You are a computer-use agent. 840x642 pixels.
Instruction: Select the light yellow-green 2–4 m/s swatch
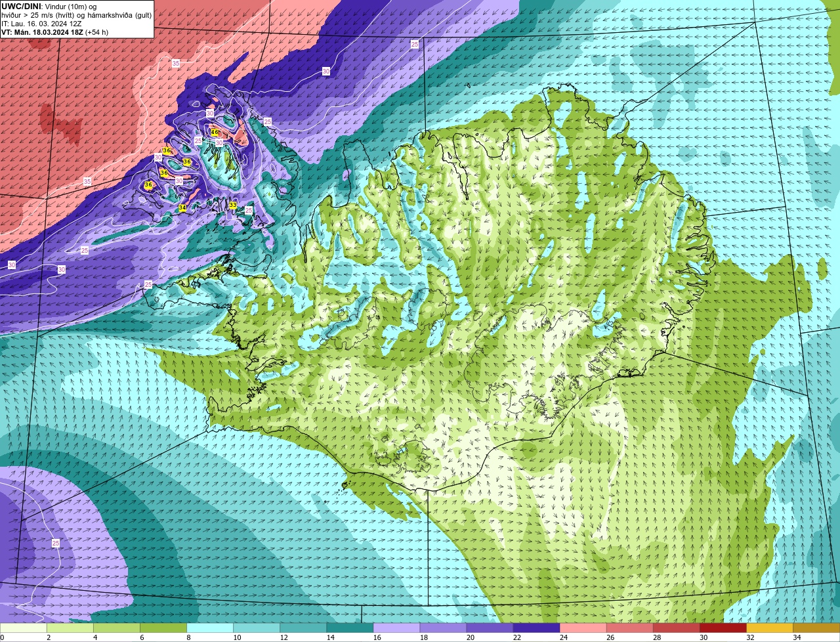click(x=70, y=628)
